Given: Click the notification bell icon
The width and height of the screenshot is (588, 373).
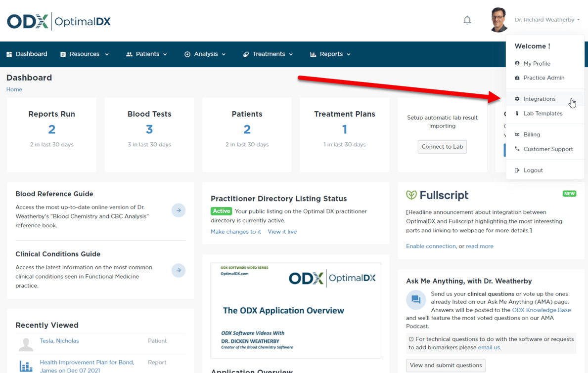Looking at the screenshot, I should coord(467,20).
